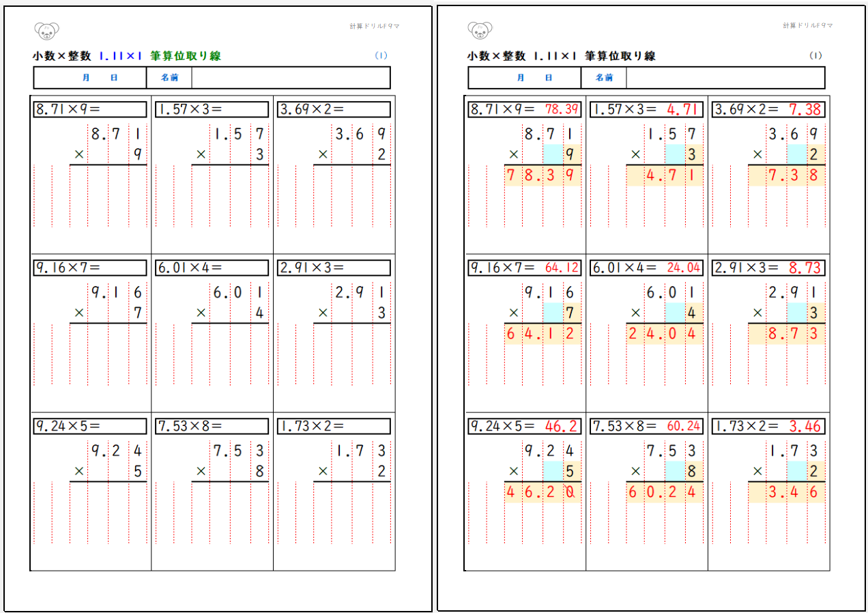Click the 計算ドリル header text on left page
The image size is (868, 613).
coord(374,26)
